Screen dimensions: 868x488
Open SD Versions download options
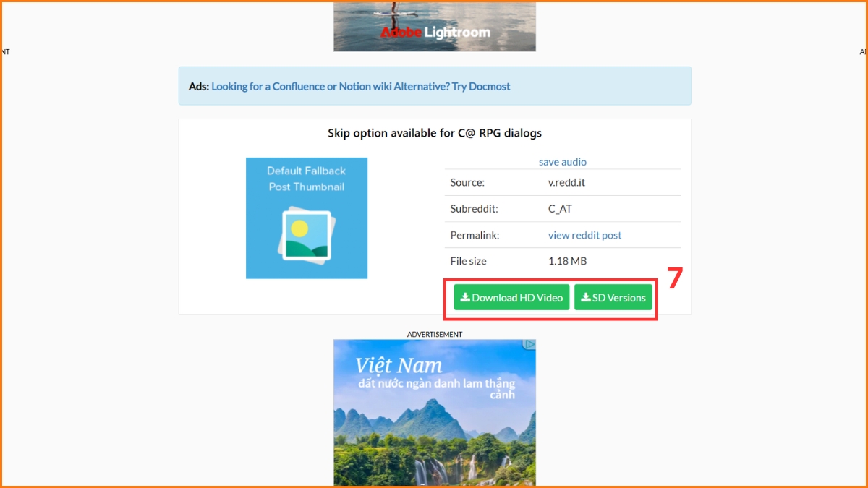pos(613,297)
